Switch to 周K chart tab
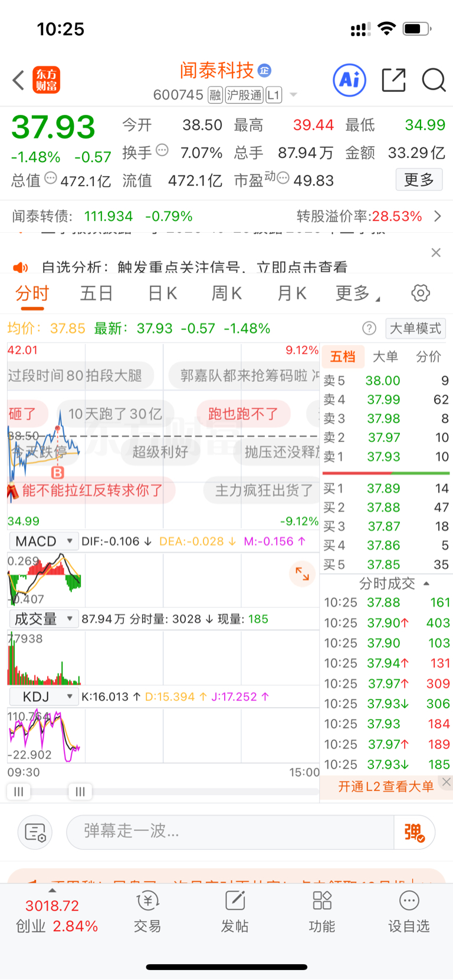 (226, 293)
